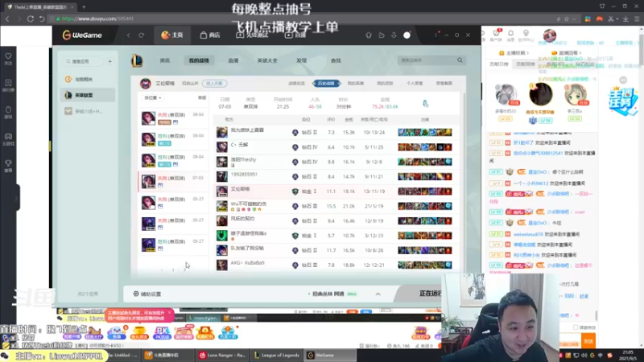Click the share icon beside the match gold stats
Screen dimensions: 644x362
coord(426,104)
